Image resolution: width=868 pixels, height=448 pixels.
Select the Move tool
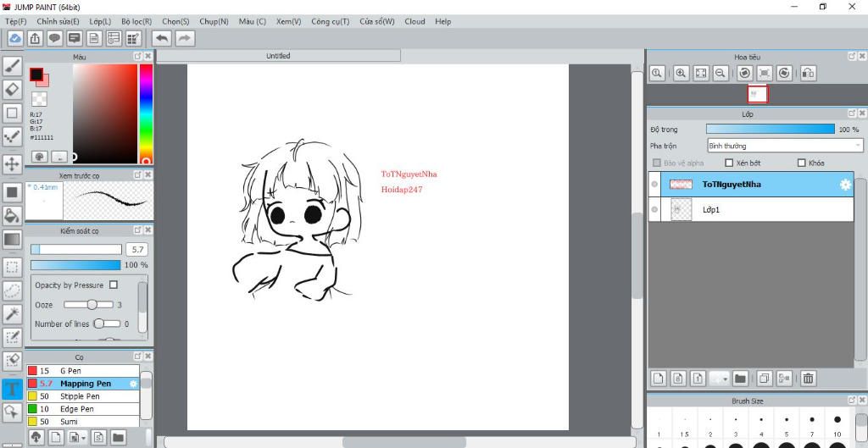click(12, 164)
